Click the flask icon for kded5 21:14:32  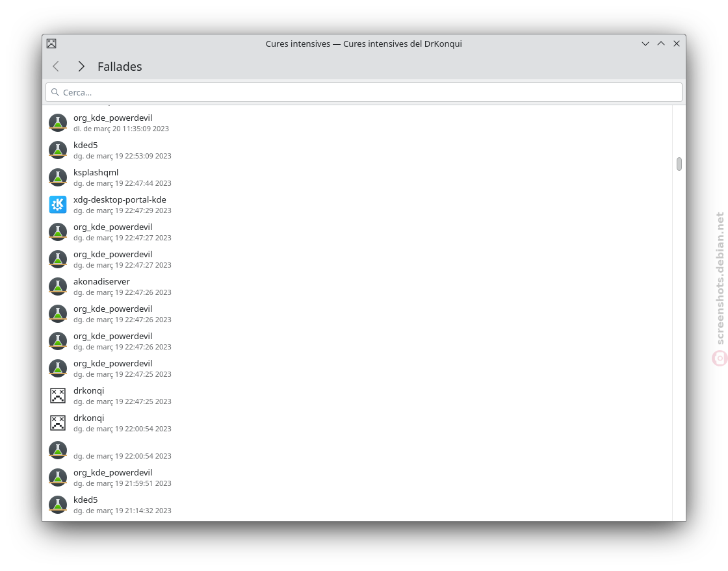58,505
